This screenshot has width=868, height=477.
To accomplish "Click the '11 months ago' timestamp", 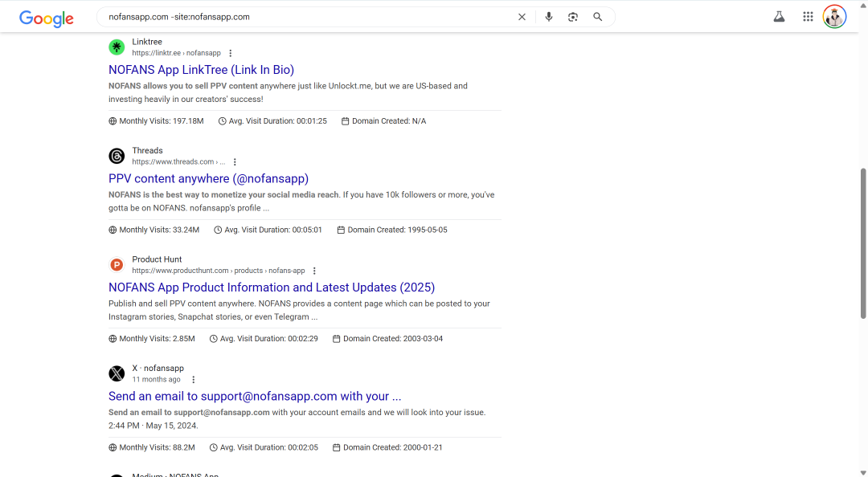I will 156,380.
